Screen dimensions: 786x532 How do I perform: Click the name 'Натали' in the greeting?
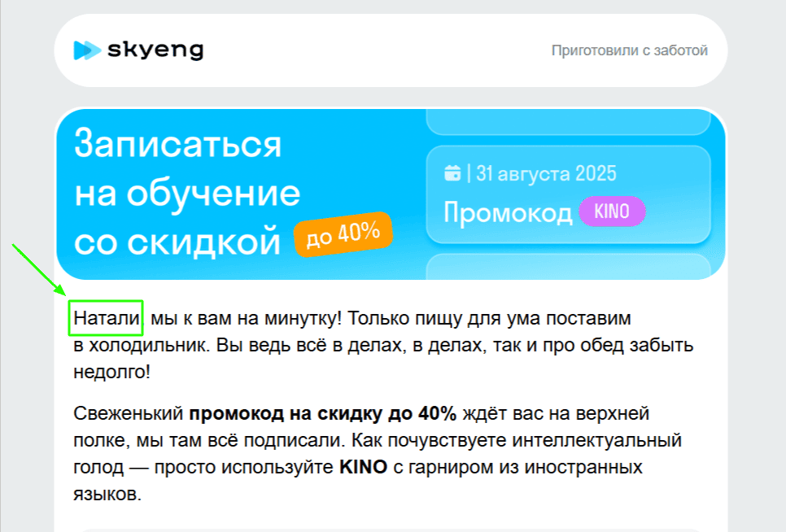tap(107, 318)
